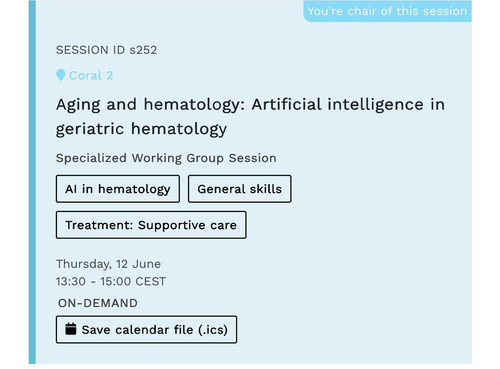Click the (.ics) text in the save button
500x369 pixels.
[x=213, y=330]
